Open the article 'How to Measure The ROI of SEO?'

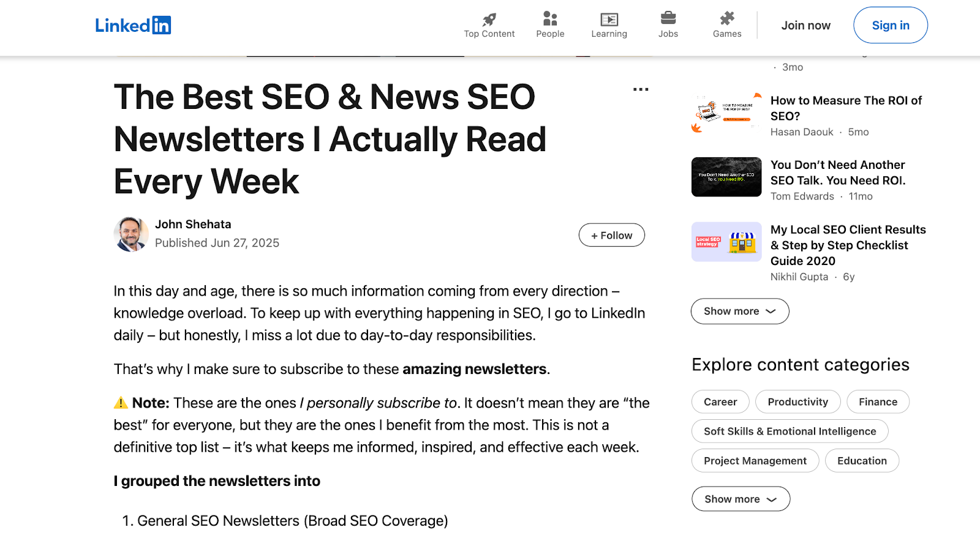click(846, 108)
